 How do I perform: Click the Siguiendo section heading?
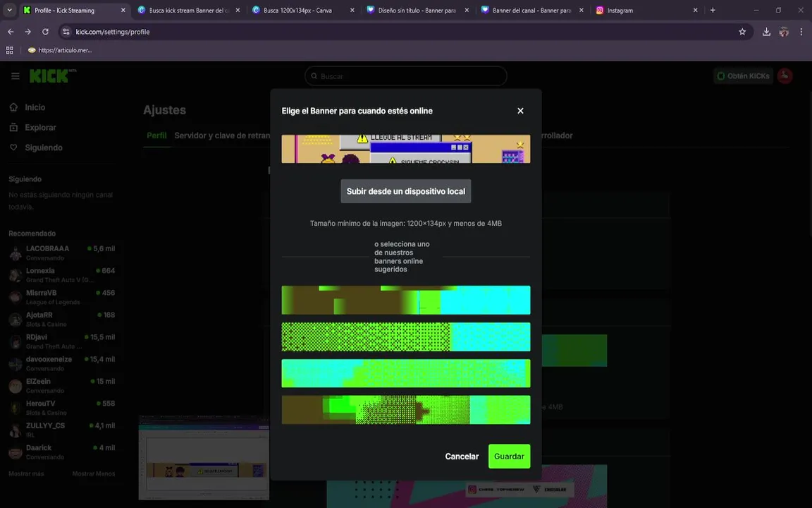(25, 179)
